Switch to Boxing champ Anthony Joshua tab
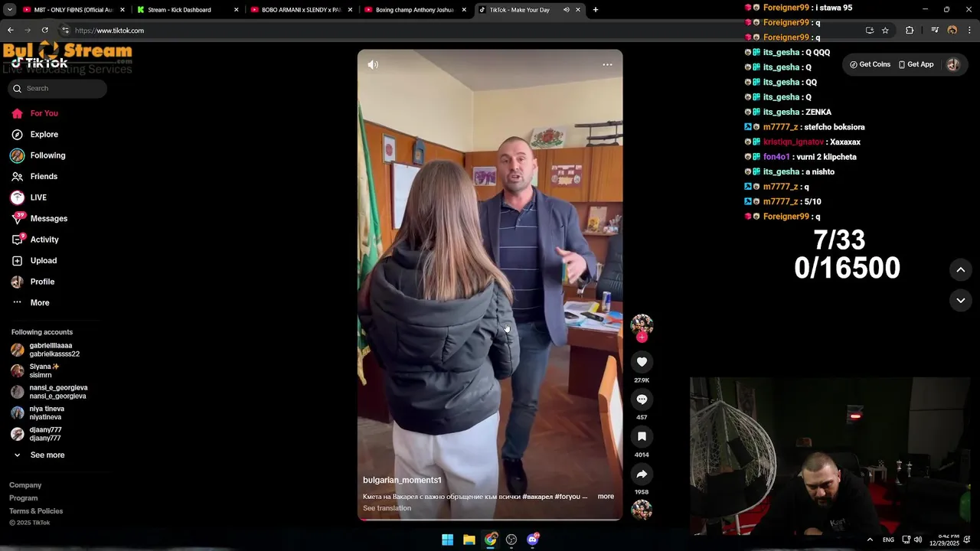Image resolution: width=980 pixels, height=551 pixels. tap(413, 10)
